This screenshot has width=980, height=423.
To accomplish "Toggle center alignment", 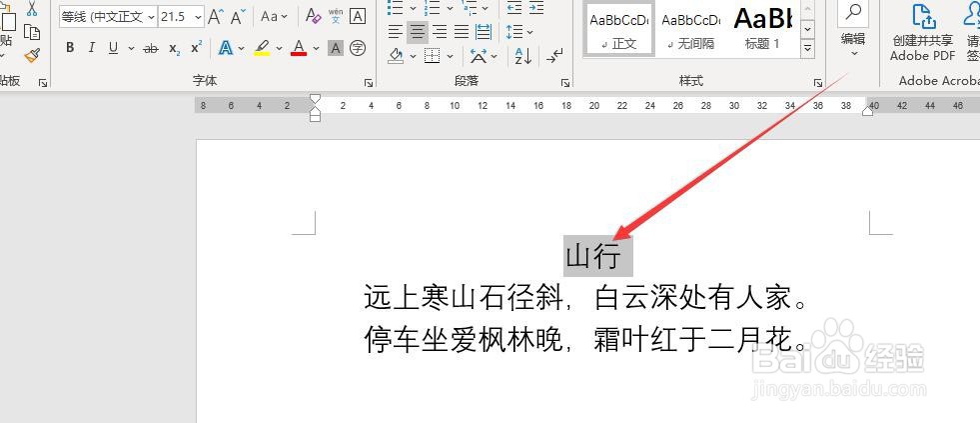I will 418,31.
